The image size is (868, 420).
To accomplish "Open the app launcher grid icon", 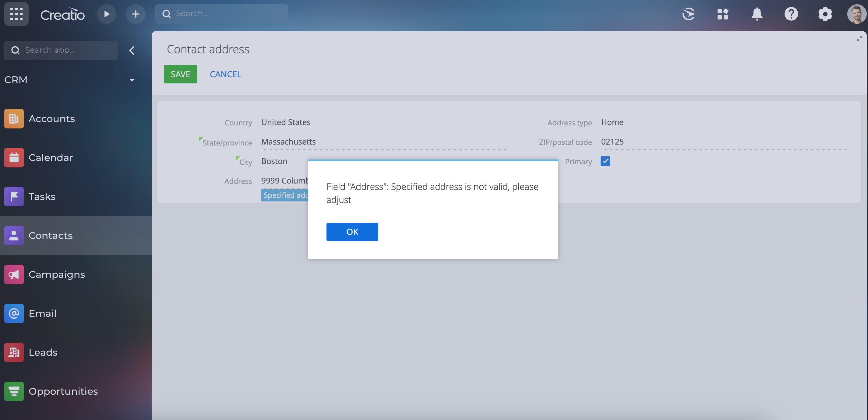I will 16,14.
